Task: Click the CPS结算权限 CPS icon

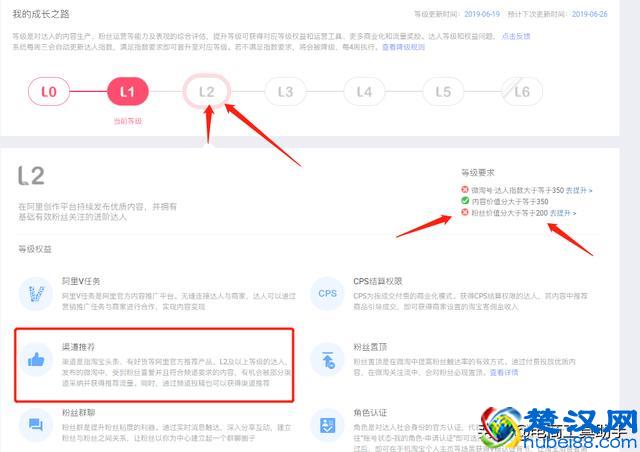Action: point(327,294)
